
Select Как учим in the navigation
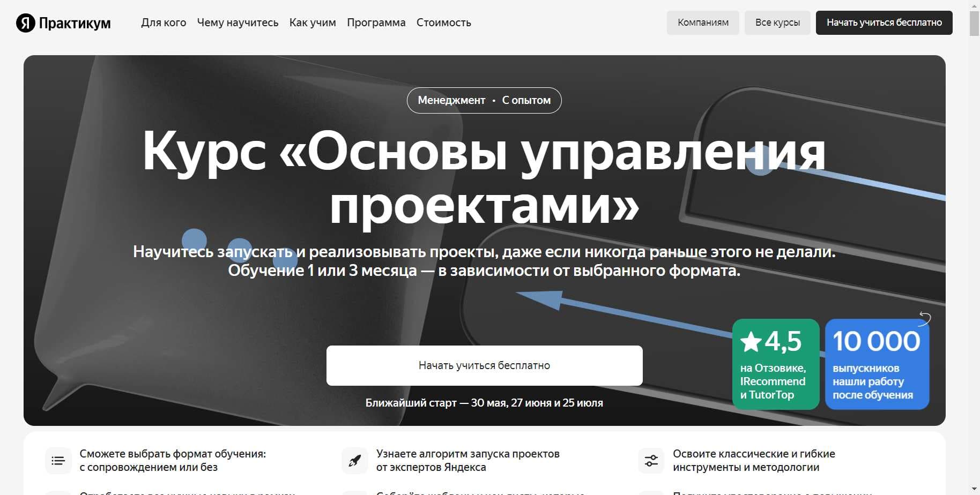[x=313, y=22]
